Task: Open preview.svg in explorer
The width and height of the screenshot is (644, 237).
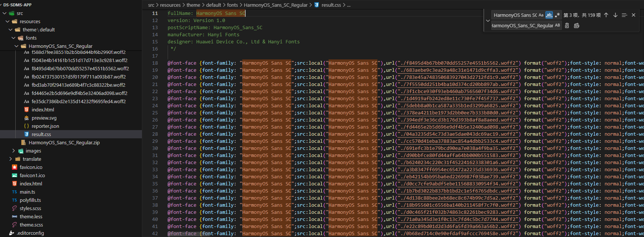Action: pos(44,118)
